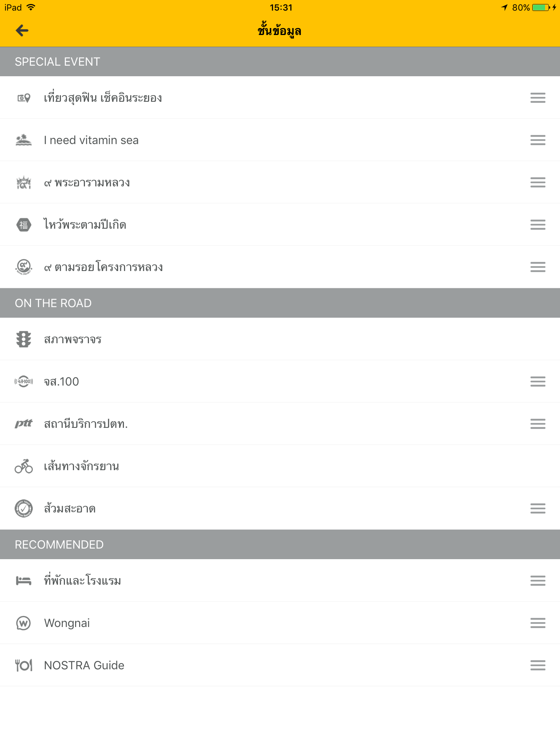Grab reorder handle for NOSTRA Guide row
Viewport: 560px width, 747px height.
click(x=538, y=665)
